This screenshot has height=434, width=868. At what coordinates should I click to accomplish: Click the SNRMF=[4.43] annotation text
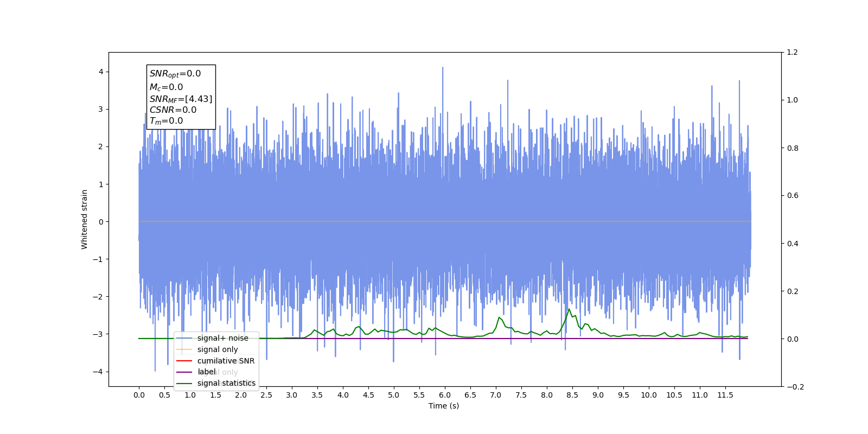click(x=181, y=99)
